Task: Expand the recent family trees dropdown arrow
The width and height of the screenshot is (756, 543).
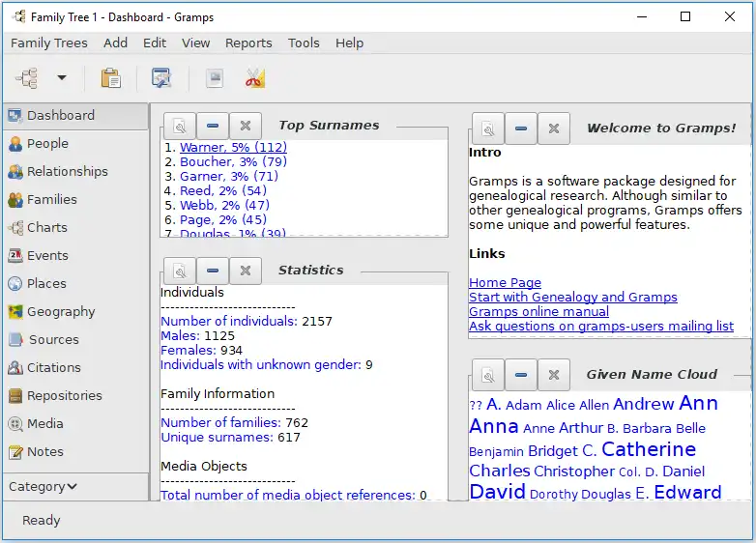Action: pyautogui.click(x=62, y=78)
